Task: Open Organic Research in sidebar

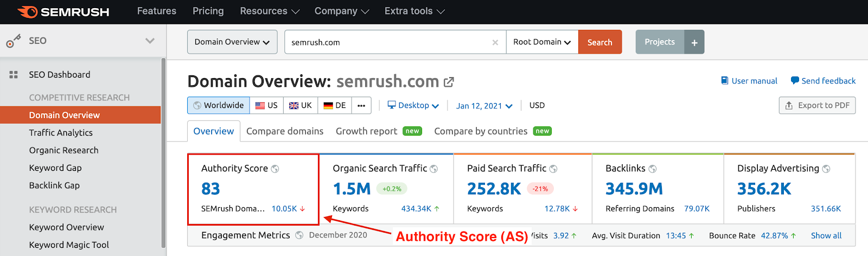Action: click(64, 150)
